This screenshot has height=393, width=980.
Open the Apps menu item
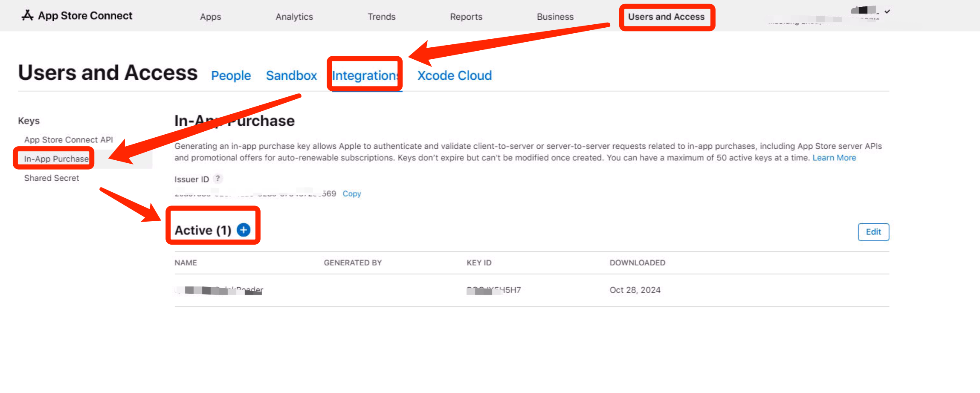(x=210, y=17)
